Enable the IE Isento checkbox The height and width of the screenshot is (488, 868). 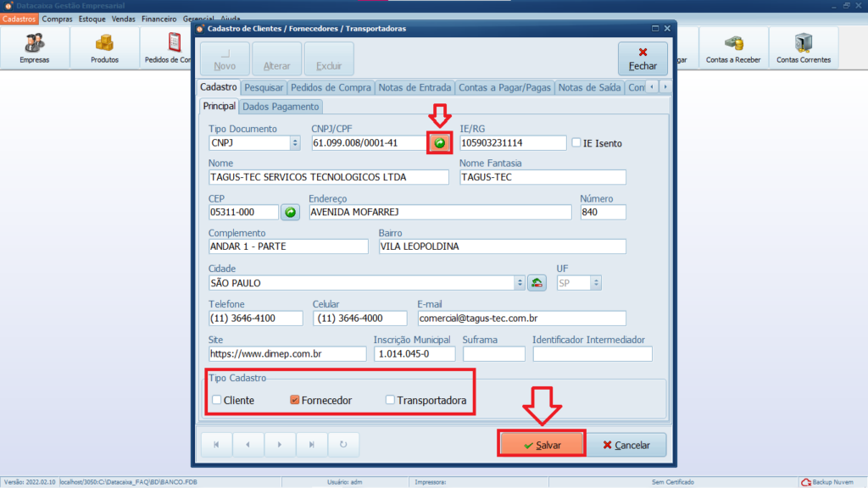point(576,143)
